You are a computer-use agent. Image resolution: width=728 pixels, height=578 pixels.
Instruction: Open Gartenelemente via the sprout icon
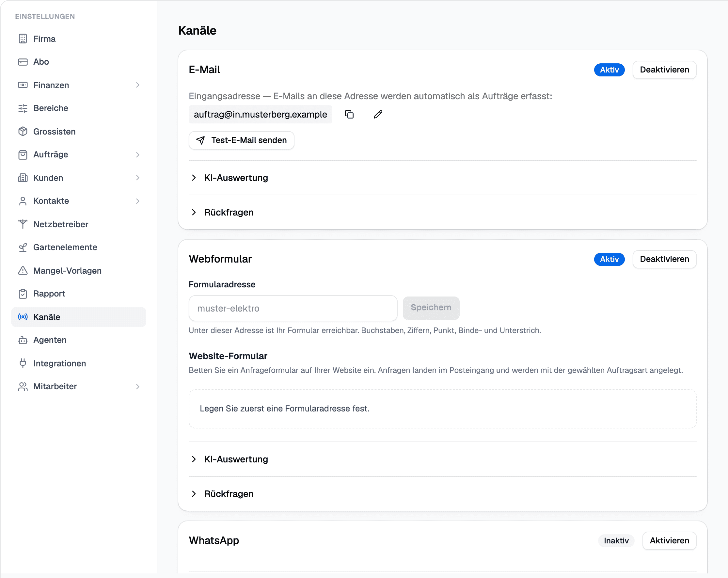pyautogui.click(x=23, y=247)
